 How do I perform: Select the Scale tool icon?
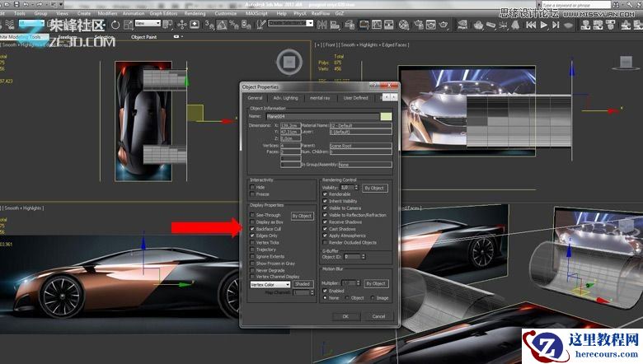coord(129,25)
